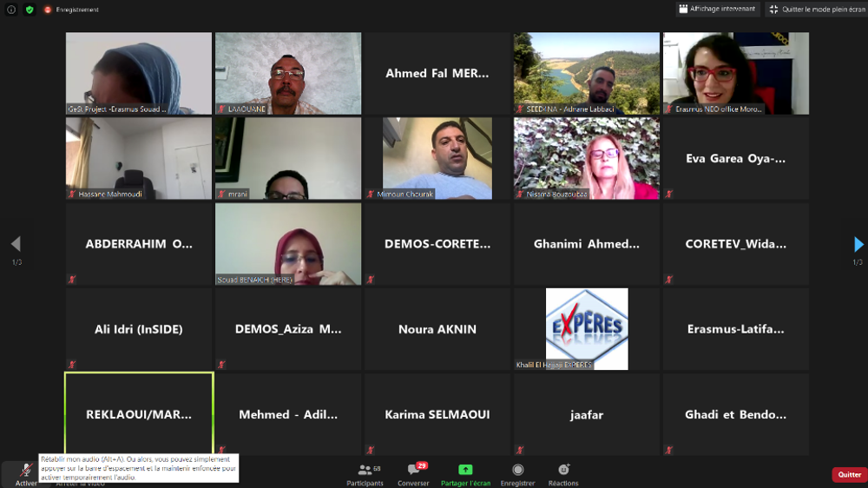This screenshot has height=488, width=868.
Task: Unmute microphone with the Activer button
Action: coord(25,472)
